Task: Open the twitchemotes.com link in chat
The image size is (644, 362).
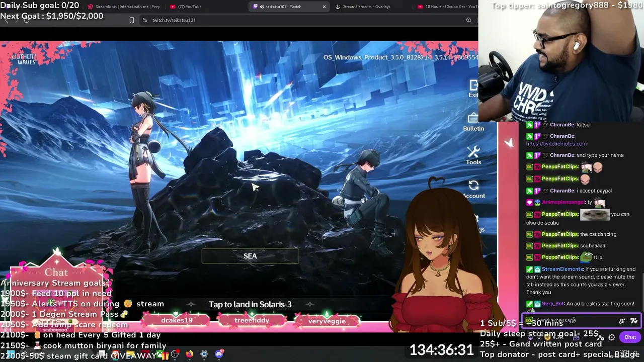Action: point(556,144)
